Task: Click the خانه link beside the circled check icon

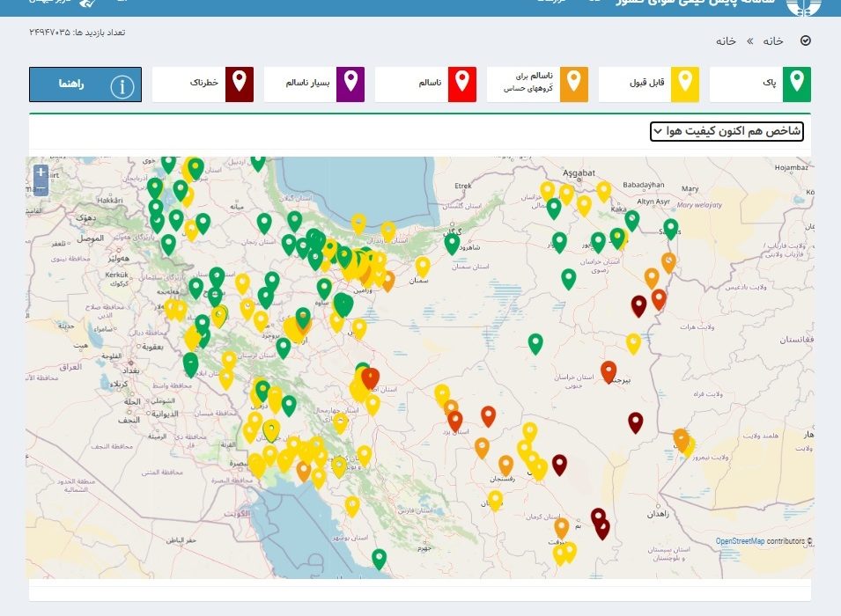Action: click(x=773, y=41)
